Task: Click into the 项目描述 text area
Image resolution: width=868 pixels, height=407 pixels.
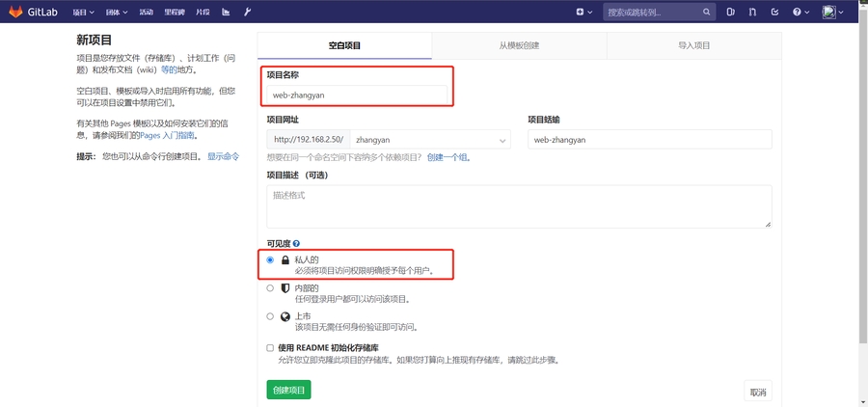Action: [519, 206]
